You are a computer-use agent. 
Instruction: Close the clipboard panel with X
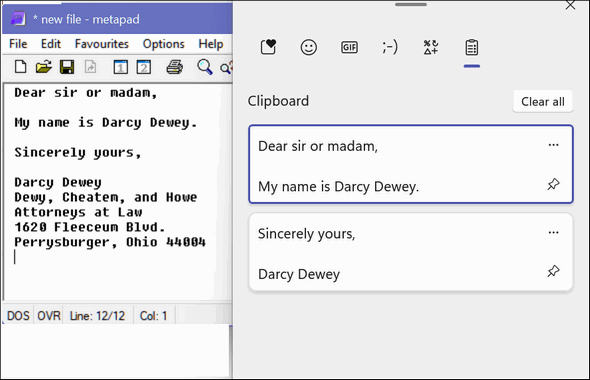pyautogui.click(x=570, y=5)
